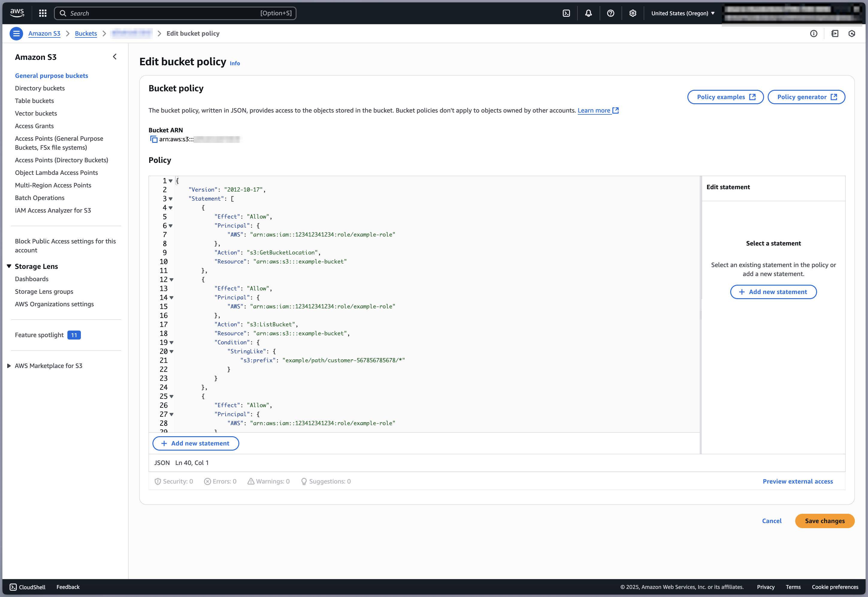
Task: Open IAM Access Analyzer for S3
Action: click(53, 210)
